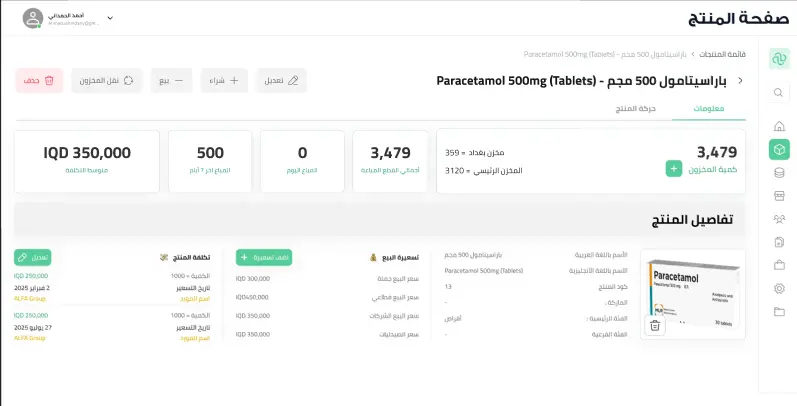The width and height of the screenshot is (797, 406).
Task: Open the stacked database icon in sidebar
Action: pyautogui.click(x=779, y=173)
